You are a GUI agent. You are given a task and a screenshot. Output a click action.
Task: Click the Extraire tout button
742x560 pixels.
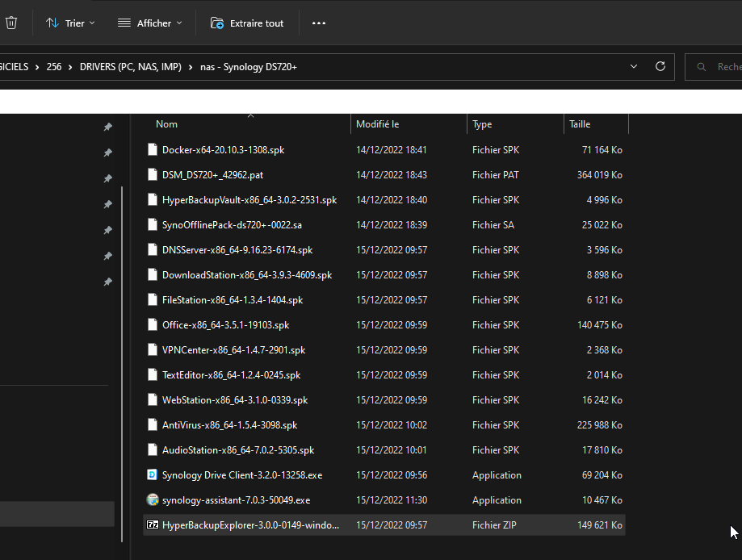(247, 23)
